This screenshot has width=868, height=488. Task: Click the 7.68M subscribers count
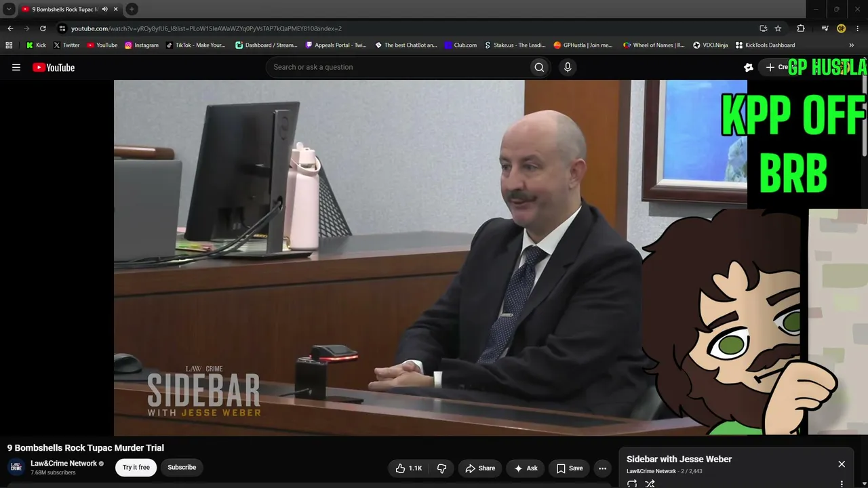[53, 473]
